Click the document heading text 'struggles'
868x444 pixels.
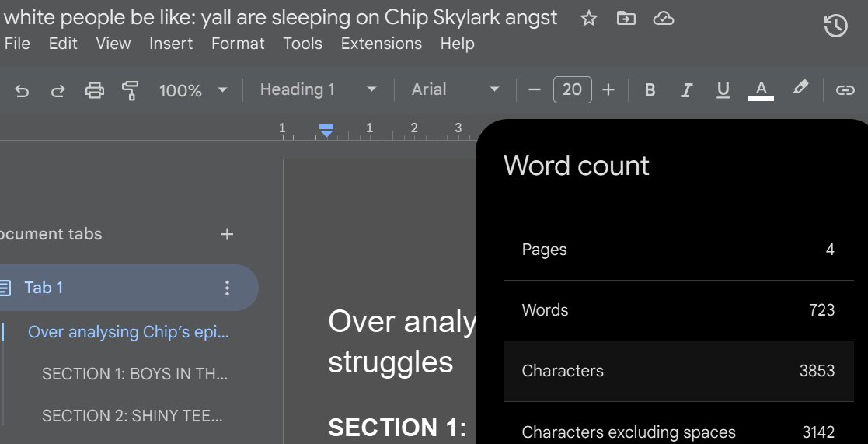click(x=391, y=362)
